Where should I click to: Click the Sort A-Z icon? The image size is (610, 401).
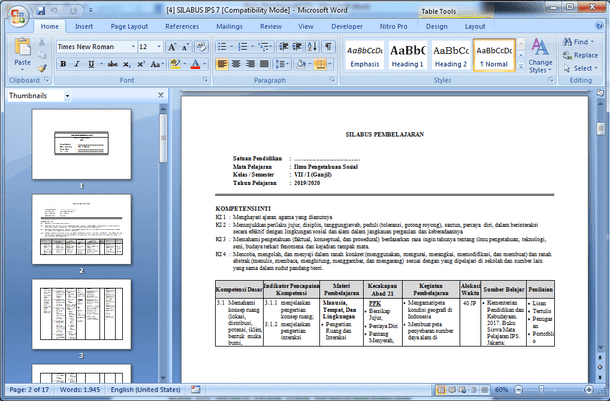pos(312,47)
